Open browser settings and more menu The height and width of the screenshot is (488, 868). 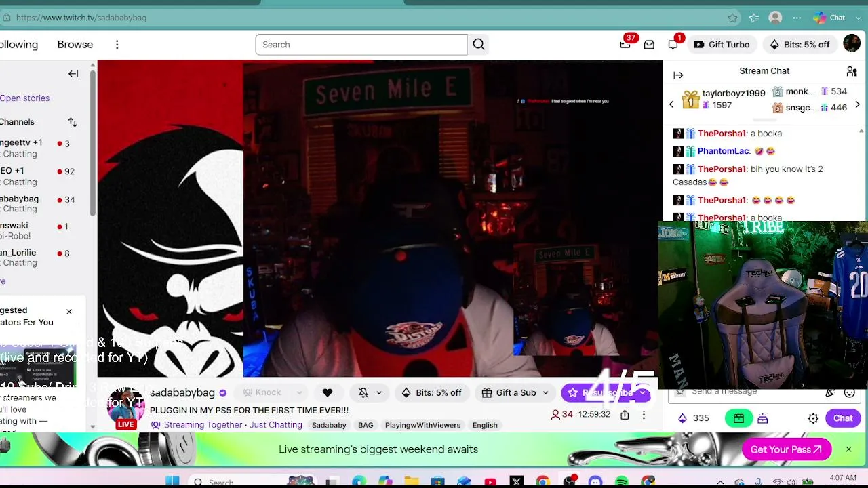pos(797,18)
